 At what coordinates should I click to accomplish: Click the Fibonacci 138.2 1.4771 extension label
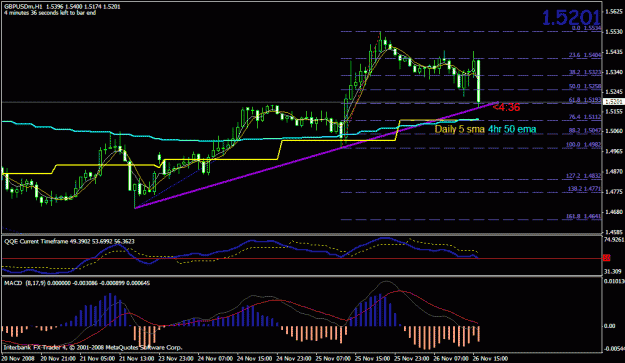click(584, 189)
